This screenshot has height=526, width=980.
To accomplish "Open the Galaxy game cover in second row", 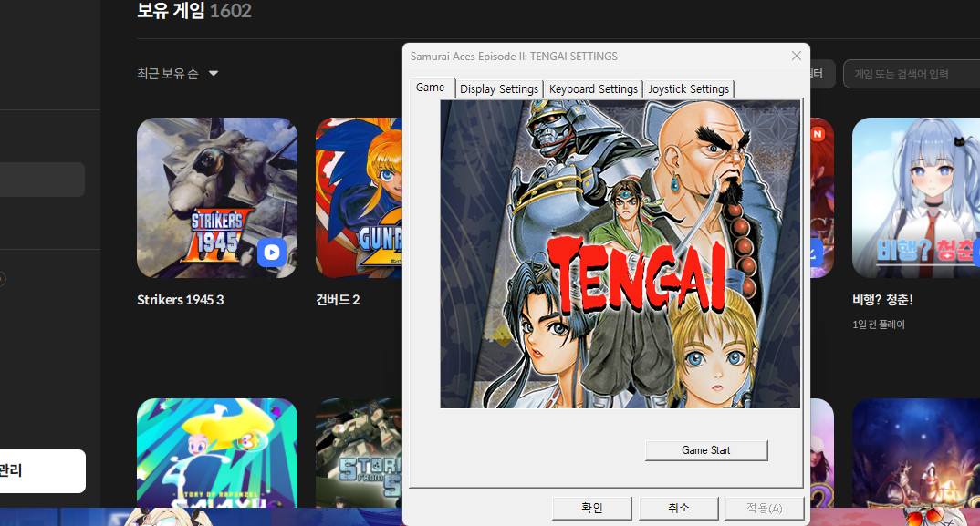I will (x=217, y=453).
